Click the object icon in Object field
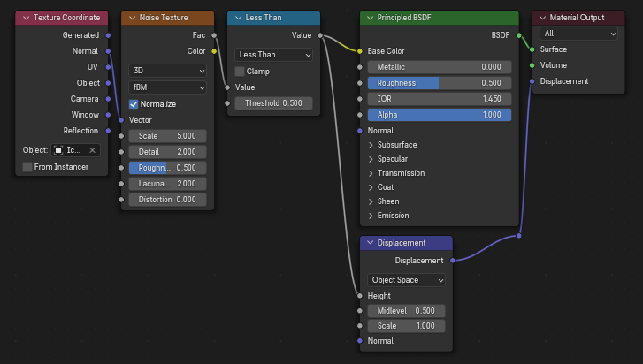This screenshot has width=643, height=364. [x=58, y=150]
